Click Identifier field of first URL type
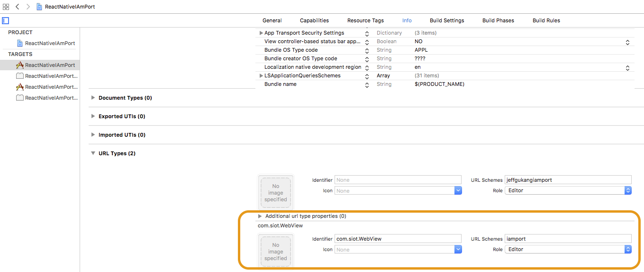The width and height of the screenshot is (644, 272). pyautogui.click(x=398, y=180)
